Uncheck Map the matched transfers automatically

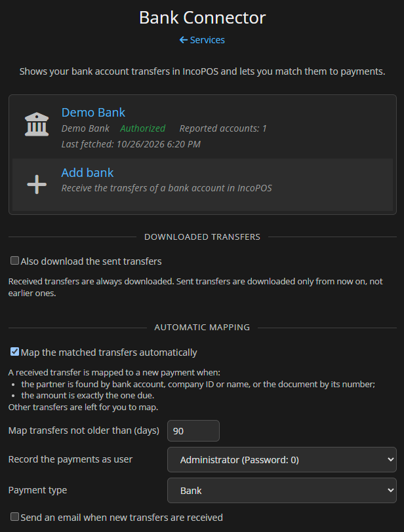coord(14,352)
